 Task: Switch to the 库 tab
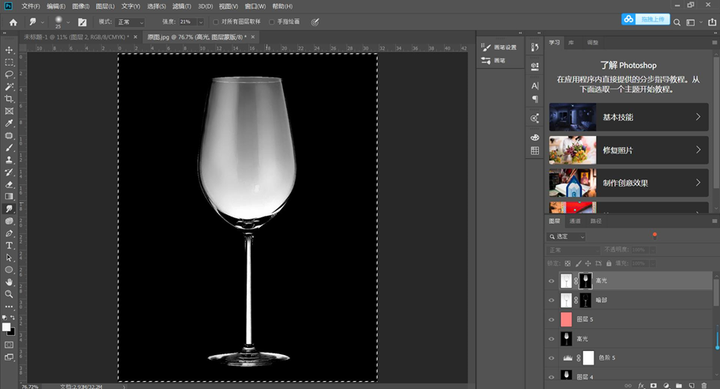(x=571, y=42)
